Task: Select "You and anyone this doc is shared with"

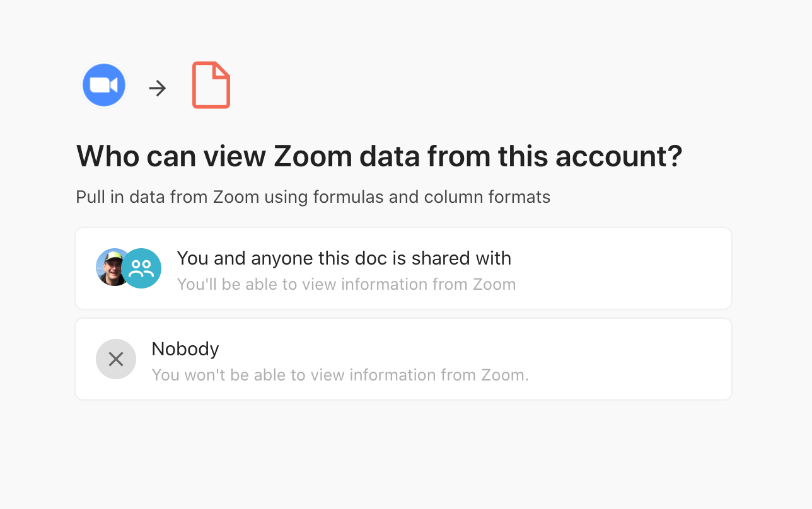Action: pos(344,258)
